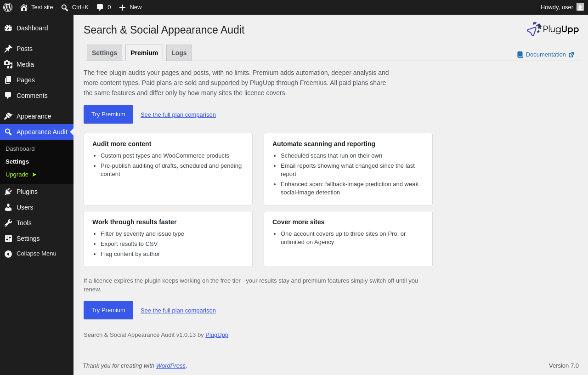This screenshot has height=375, width=588.
Task: Click Flag content by author item
Action: pyautogui.click(x=130, y=254)
